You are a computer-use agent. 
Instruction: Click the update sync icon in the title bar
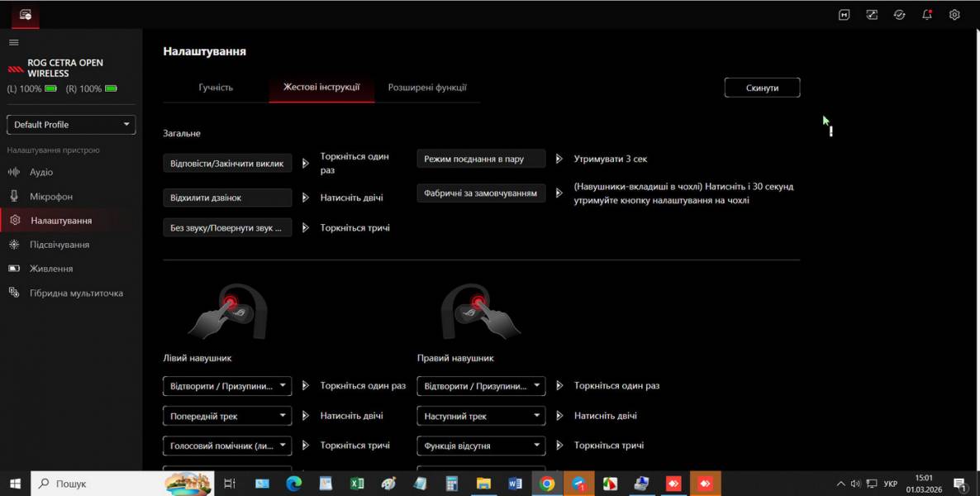899,14
